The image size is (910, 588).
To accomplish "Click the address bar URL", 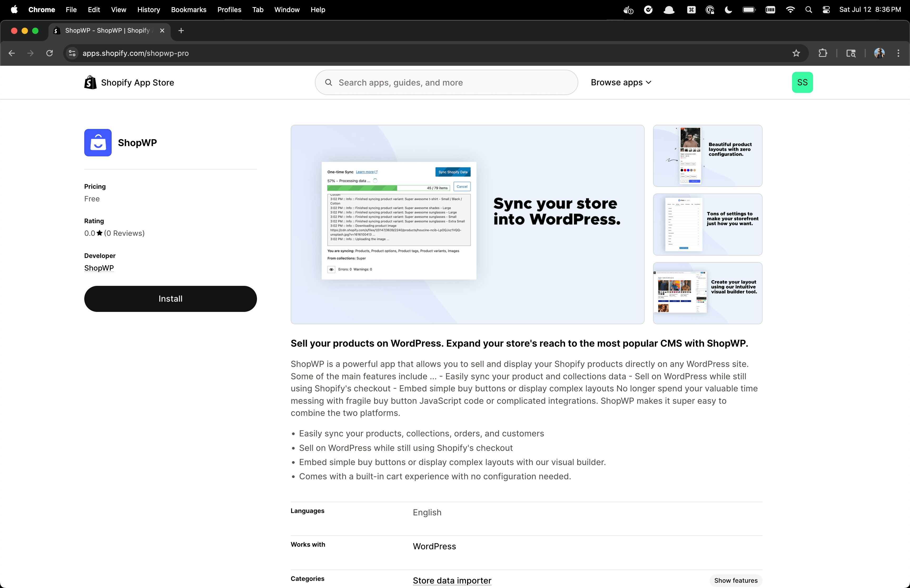I will [136, 53].
